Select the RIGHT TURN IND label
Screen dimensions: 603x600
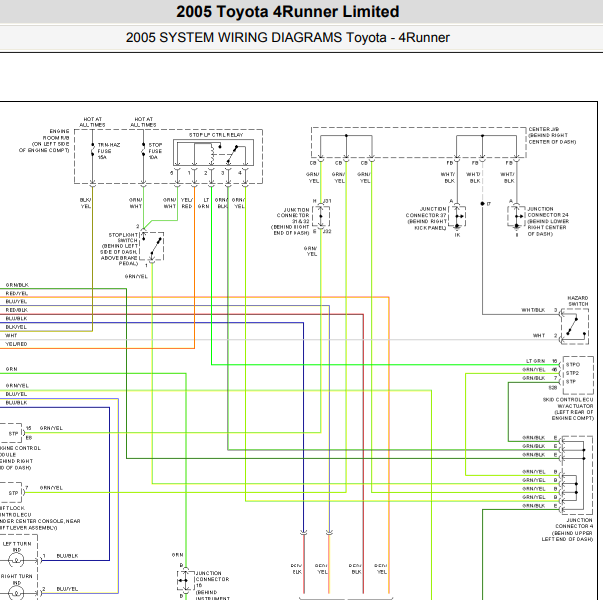pos(16,579)
